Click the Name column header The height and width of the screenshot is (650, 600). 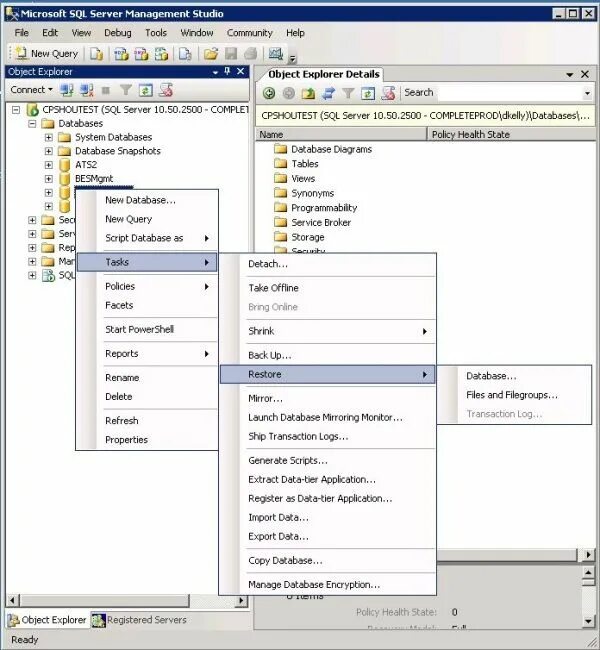pyautogui.click(x=341, y=135)
